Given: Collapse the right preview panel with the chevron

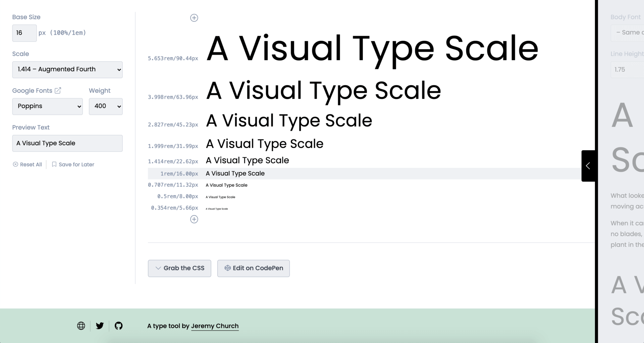Looking at the screenshot, I should [x=588, y=166].
